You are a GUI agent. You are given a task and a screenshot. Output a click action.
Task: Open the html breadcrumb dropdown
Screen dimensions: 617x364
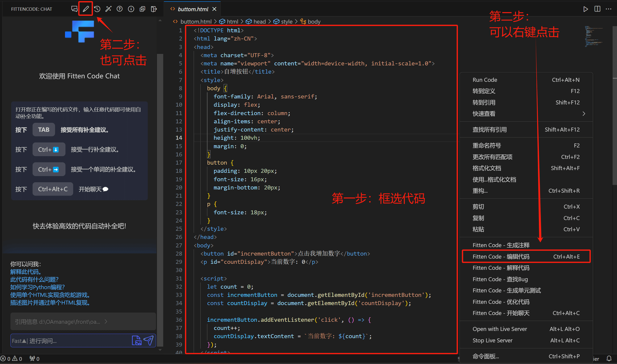[x=229, y=22]
